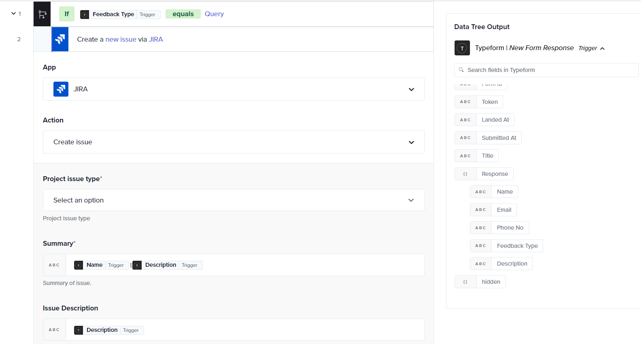Select the Name pill under Response
The width and height of the screenshot is (644, 344).
coord(494,192)
